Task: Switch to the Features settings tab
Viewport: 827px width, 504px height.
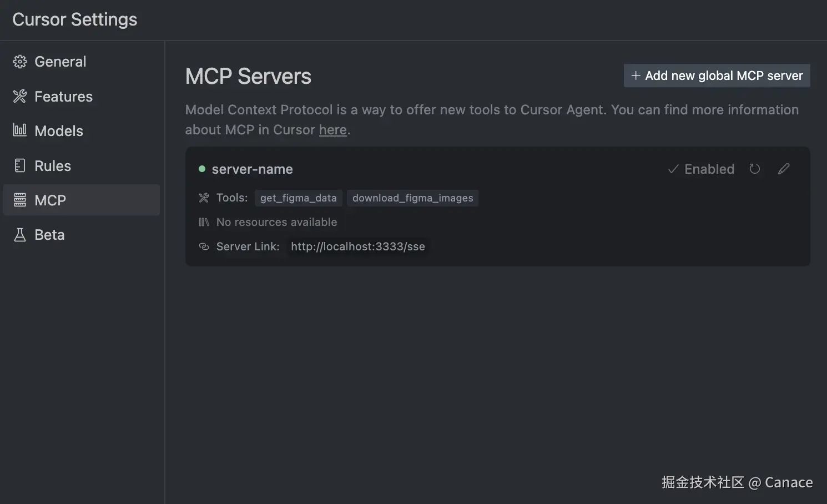Action: click(x=63, y=97)
